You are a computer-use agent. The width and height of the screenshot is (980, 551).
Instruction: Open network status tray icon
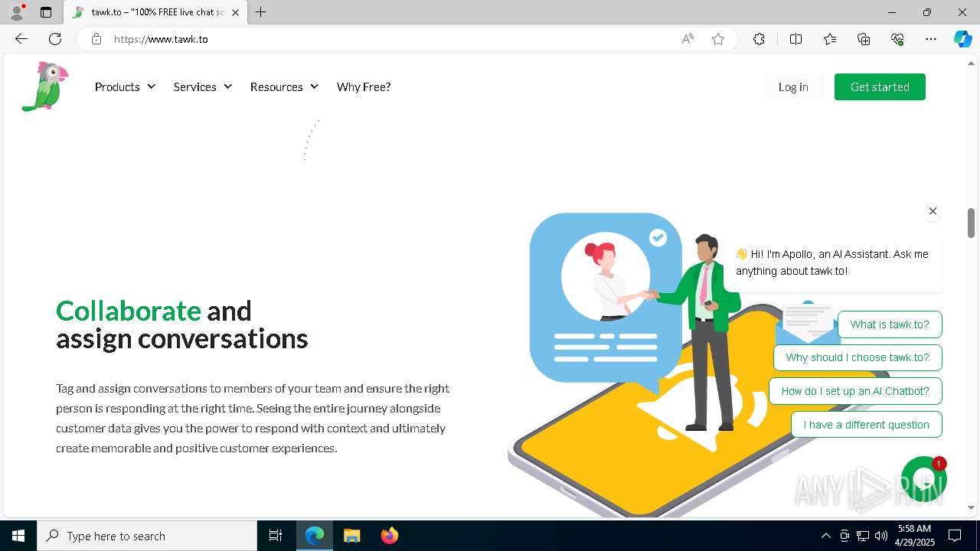862,536
